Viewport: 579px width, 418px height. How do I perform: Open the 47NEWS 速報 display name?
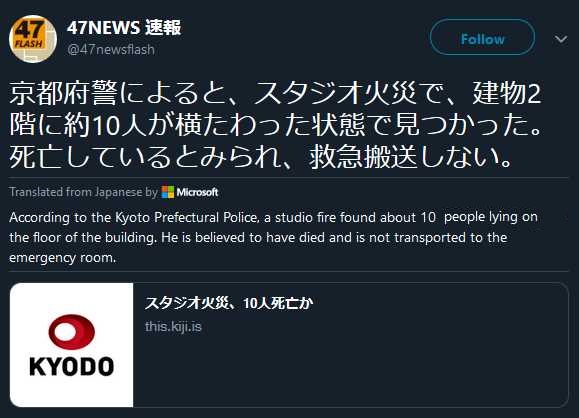[x=124, y=28]
